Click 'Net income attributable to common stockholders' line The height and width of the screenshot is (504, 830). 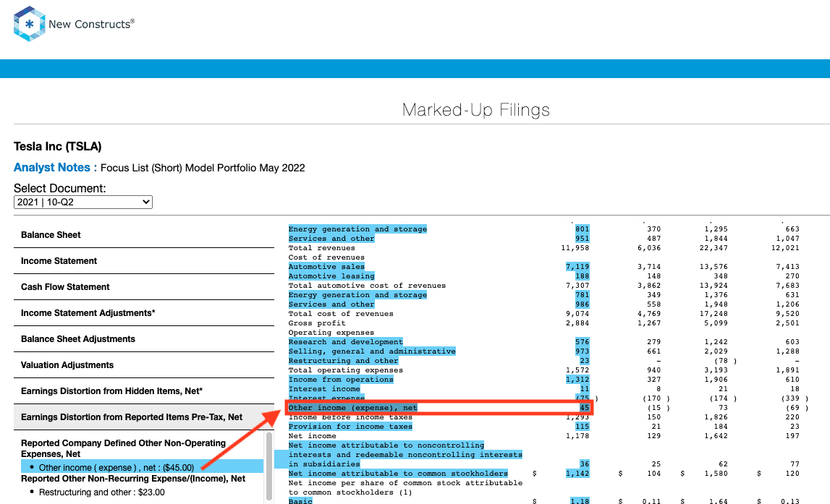(x=398, y=474)
